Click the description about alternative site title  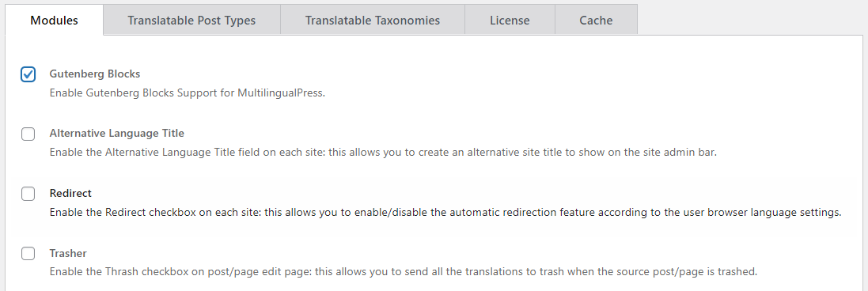coord(383,152)
